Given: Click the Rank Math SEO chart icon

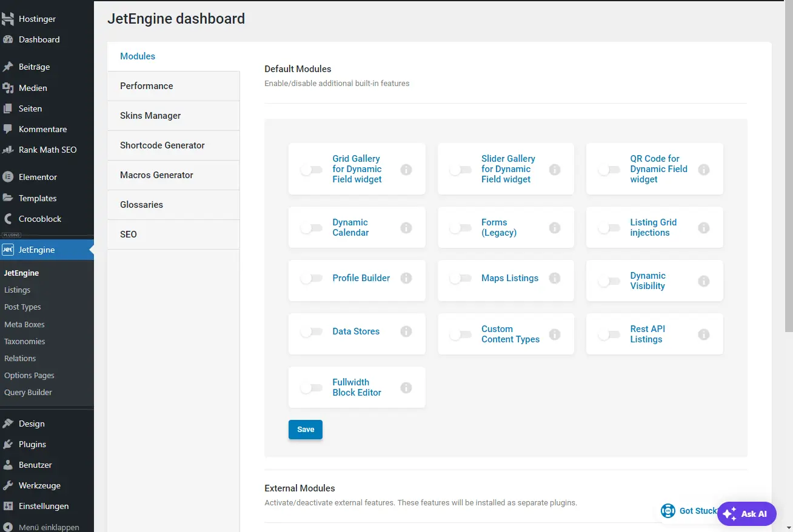Looking at the screenshot, I should pos(8,150).
